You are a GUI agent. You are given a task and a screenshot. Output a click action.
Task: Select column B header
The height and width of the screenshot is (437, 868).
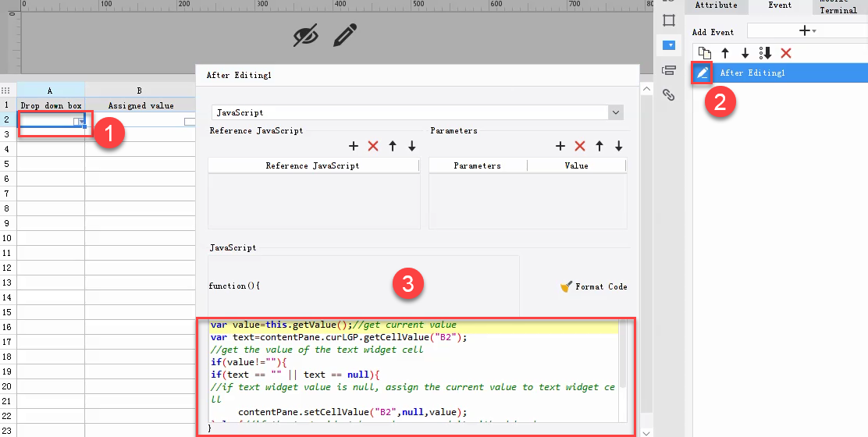click(x=140, y=91)
